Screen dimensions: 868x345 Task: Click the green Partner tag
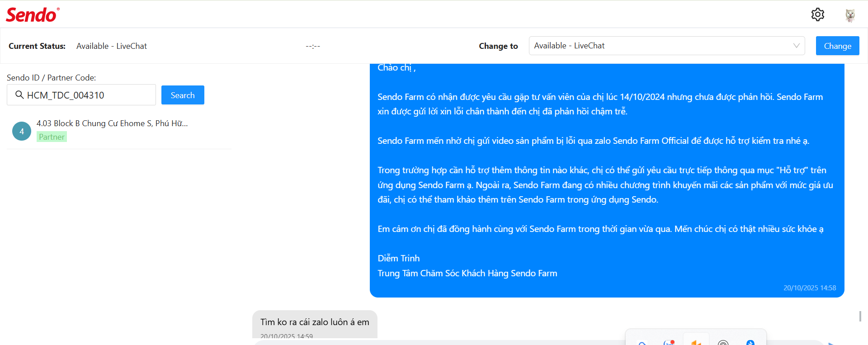[x=52, y=137]
